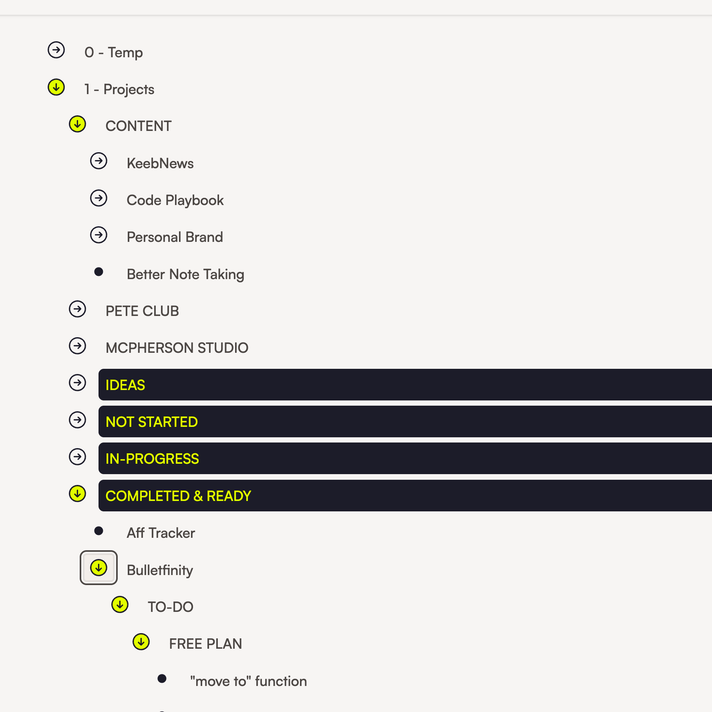Expand PETE CLUB arrow icon
Viewport: 712px width, 712px height.
[77, 310]
